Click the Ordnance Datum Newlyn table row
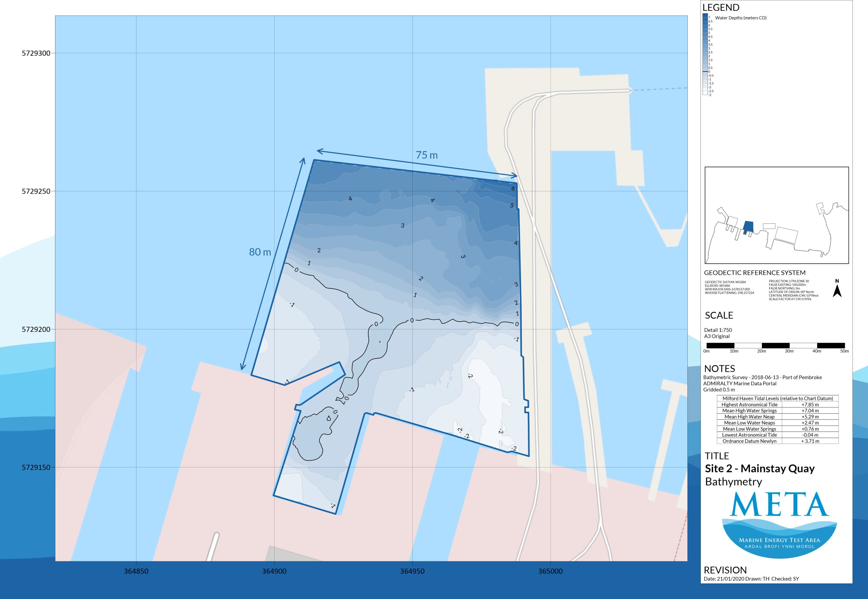This screenshot has width=868, height=599. tap(777, 441)
